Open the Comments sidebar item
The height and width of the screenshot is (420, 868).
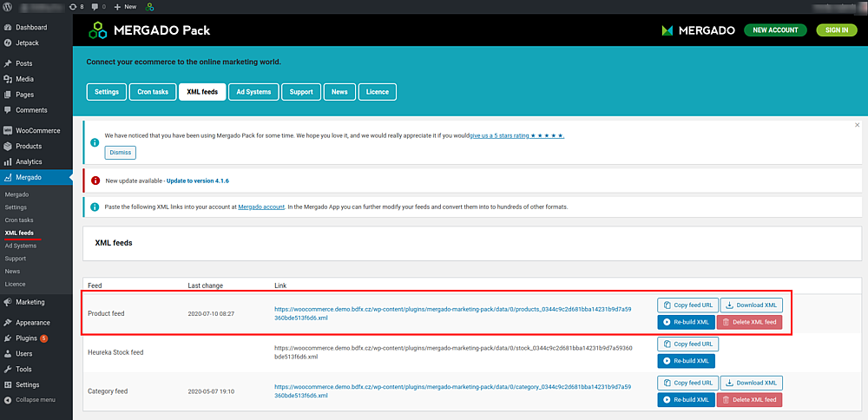click(x=36, y=110)
